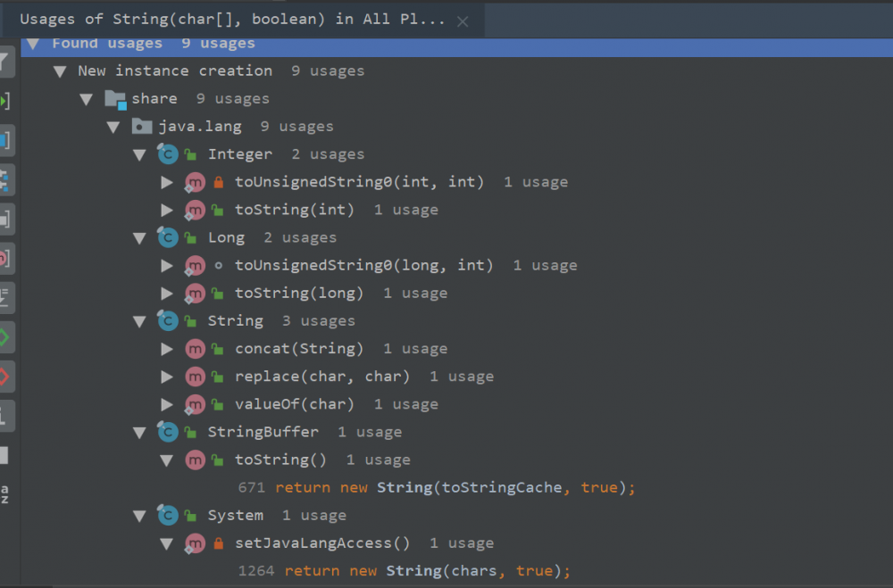Collapse the Long class node
893x588 pixels.
click(x=139, y=238)
